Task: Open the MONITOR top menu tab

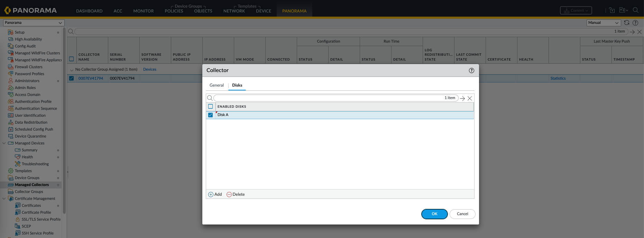Action: pyautogui.click(x=143, y=11)
